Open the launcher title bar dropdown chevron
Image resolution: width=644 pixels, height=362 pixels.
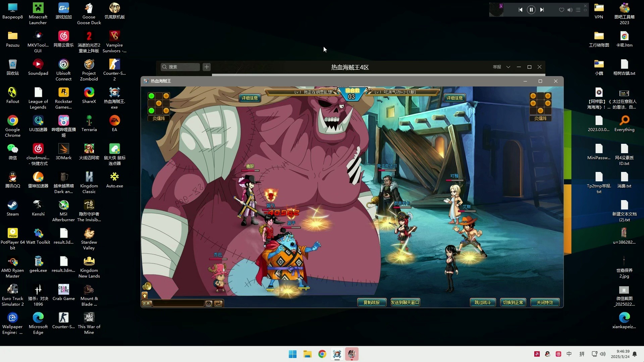coord(508,67)
